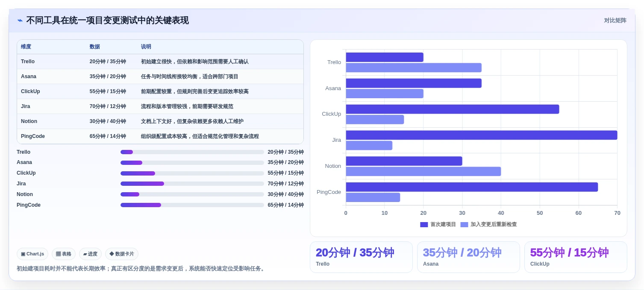Open the ClickUp data card
Viewport: 644px width, 290px height.
pos(576,257)
